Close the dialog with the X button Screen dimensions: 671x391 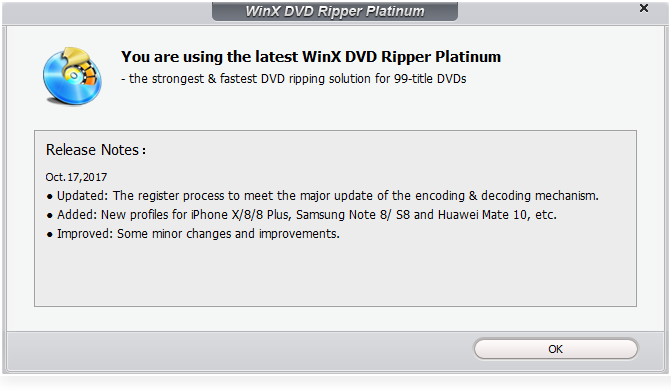(x=644, y=8)
